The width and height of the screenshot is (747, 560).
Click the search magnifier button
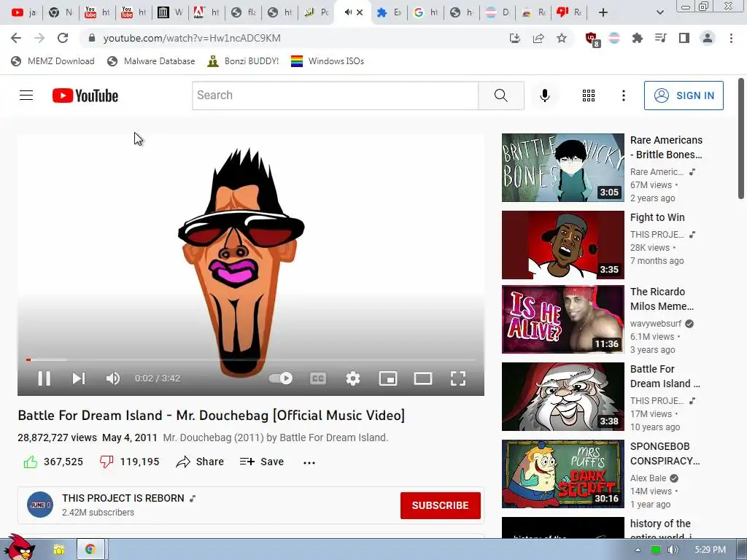[x=501, y=96]
